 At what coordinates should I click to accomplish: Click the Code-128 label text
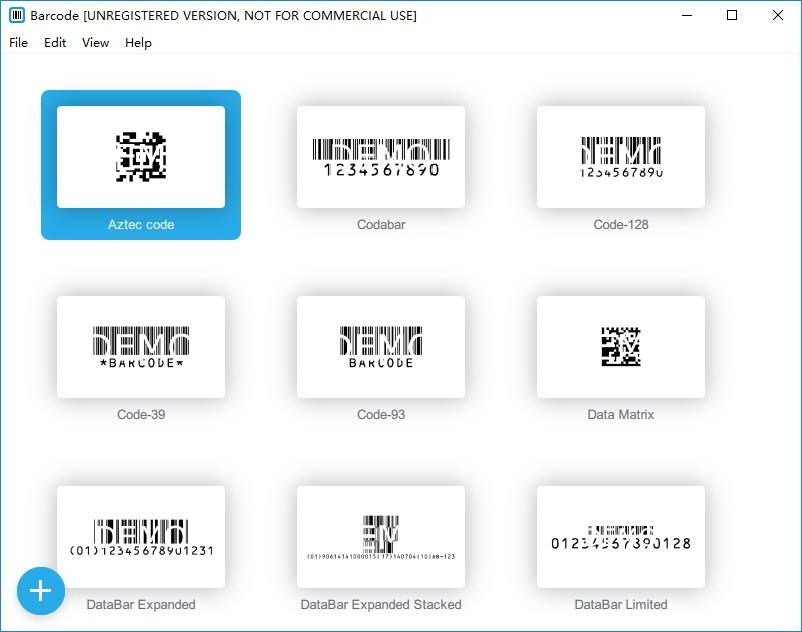tap(621, 224)
